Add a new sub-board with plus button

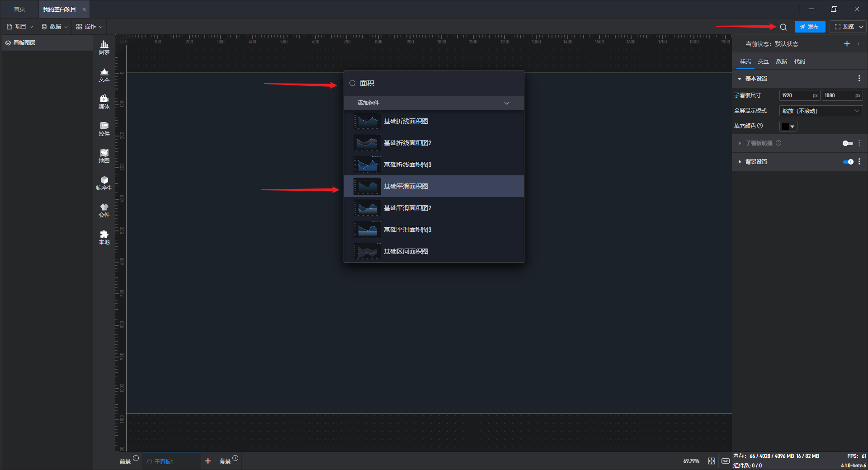coord(208,461)
